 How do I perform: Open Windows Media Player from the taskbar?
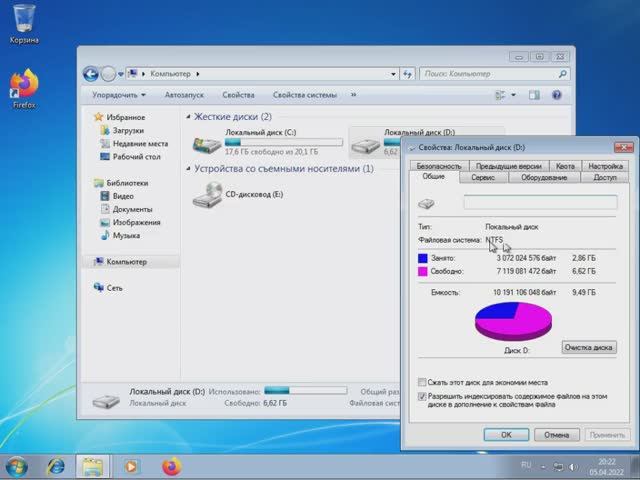point(131,467)
